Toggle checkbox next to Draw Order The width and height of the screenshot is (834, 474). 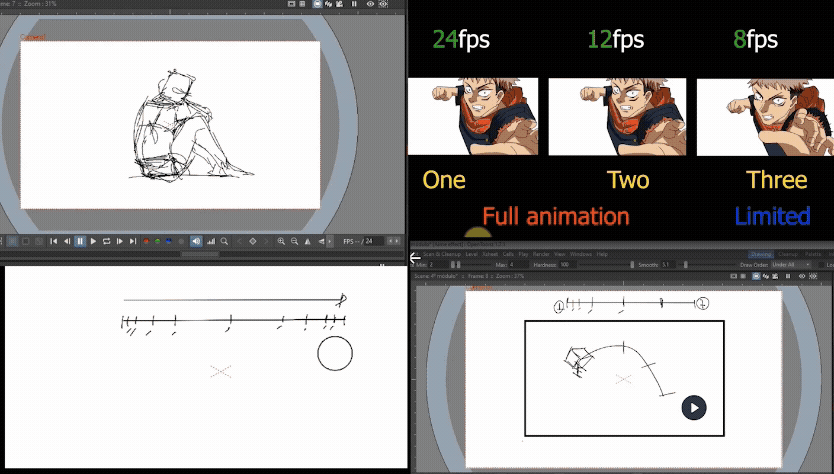[x=822, y=265]
